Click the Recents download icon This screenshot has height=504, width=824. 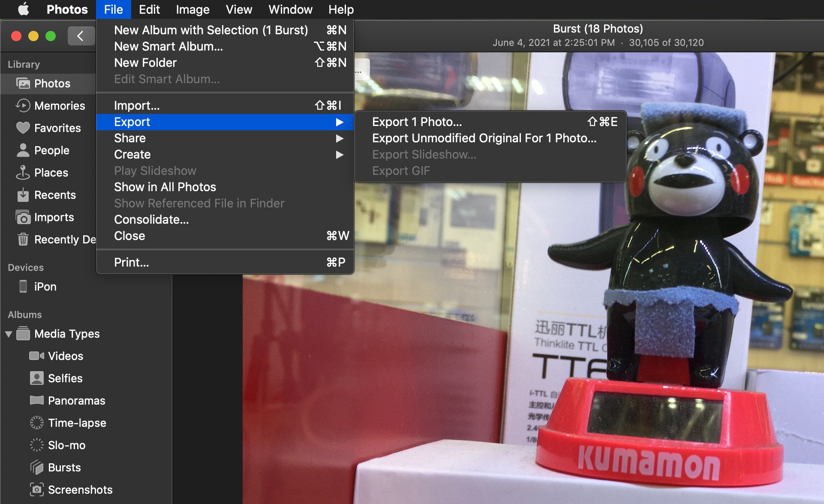(23, 195)
